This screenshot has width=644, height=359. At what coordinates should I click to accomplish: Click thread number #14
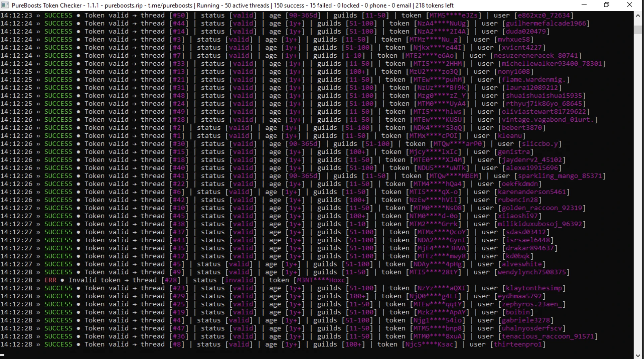178,32
